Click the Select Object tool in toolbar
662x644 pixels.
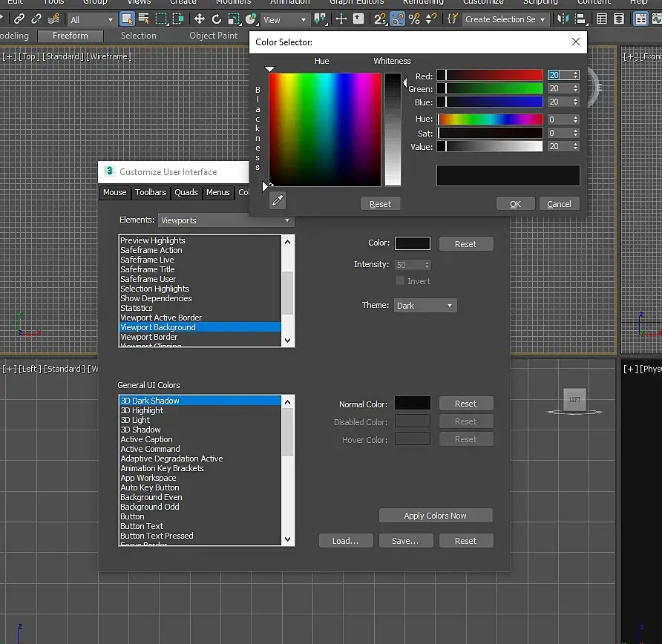[x=128, y=19]
